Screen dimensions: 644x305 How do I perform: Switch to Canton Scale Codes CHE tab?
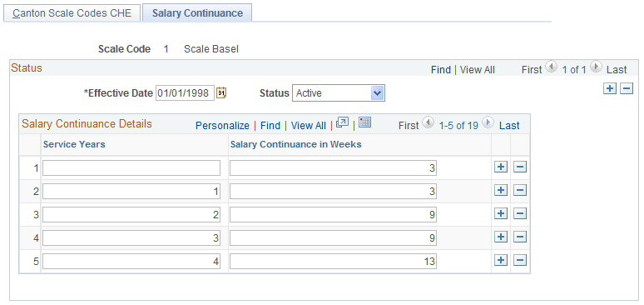coord(72,12)
